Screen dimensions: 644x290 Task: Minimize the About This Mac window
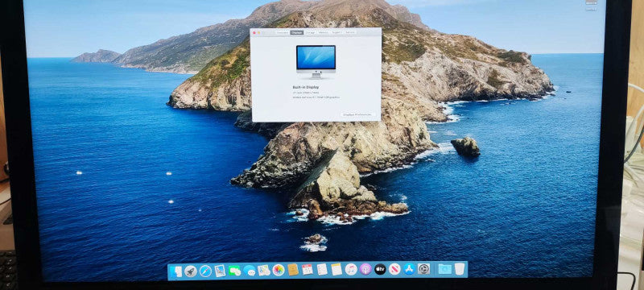point(258,32)
